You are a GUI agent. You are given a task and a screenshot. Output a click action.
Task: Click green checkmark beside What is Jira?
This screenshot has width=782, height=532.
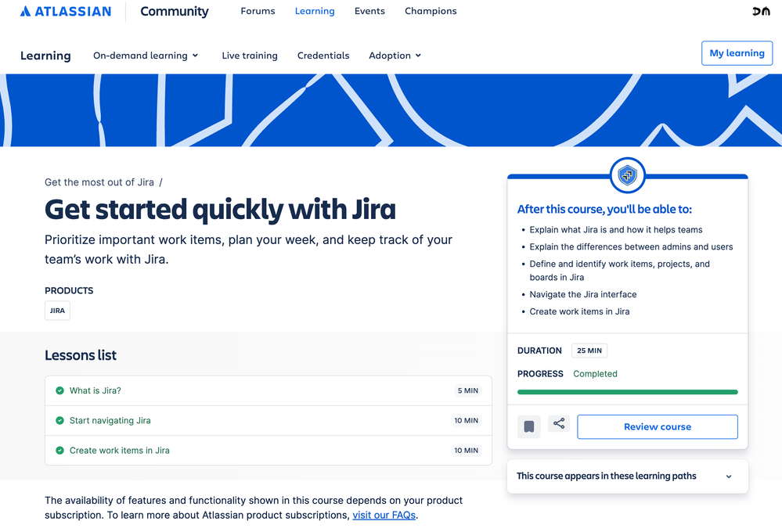59,390
